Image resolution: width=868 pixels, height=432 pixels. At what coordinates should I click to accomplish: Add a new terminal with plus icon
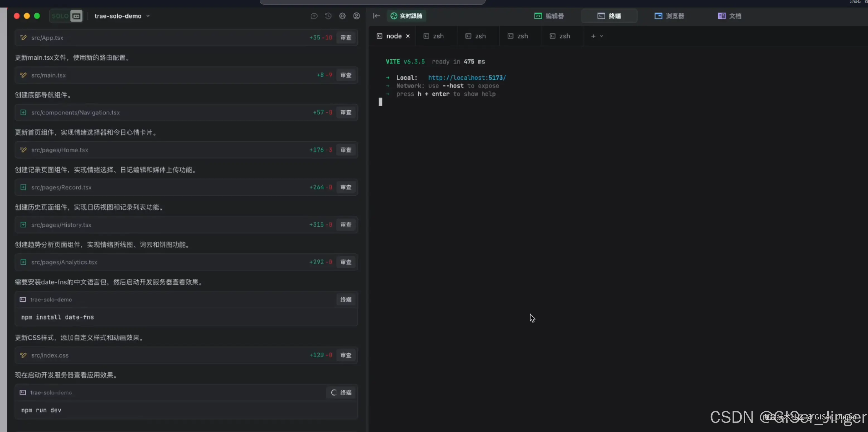click(593, 36)
